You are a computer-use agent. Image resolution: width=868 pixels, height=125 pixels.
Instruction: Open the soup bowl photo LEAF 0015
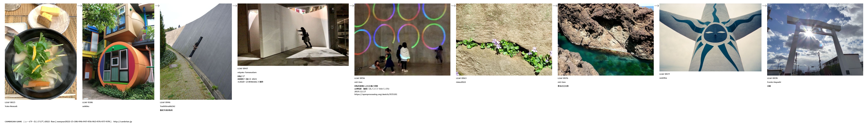click(41, 52)
